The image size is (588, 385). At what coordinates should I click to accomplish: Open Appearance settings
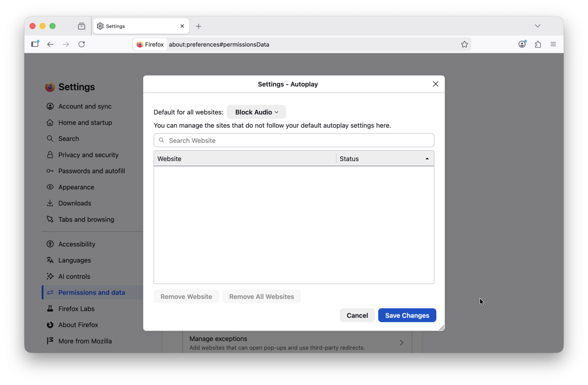76,187
